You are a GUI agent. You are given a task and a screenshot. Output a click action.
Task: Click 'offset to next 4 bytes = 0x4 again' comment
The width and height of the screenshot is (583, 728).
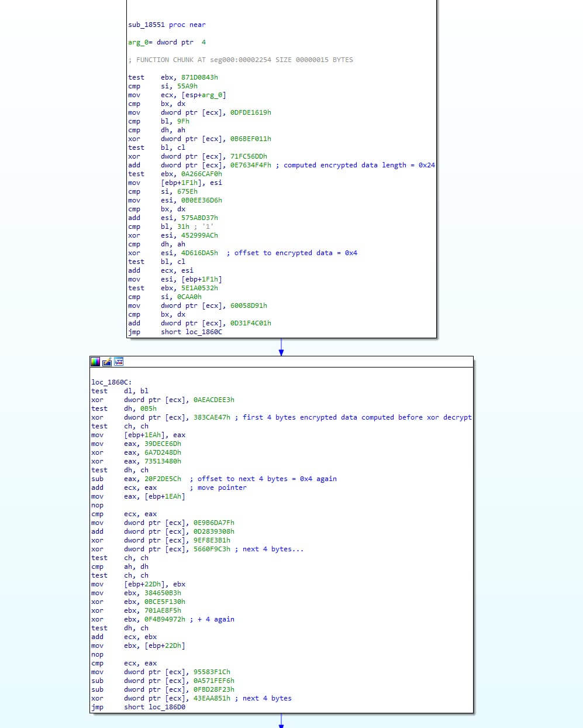[263, 479]
